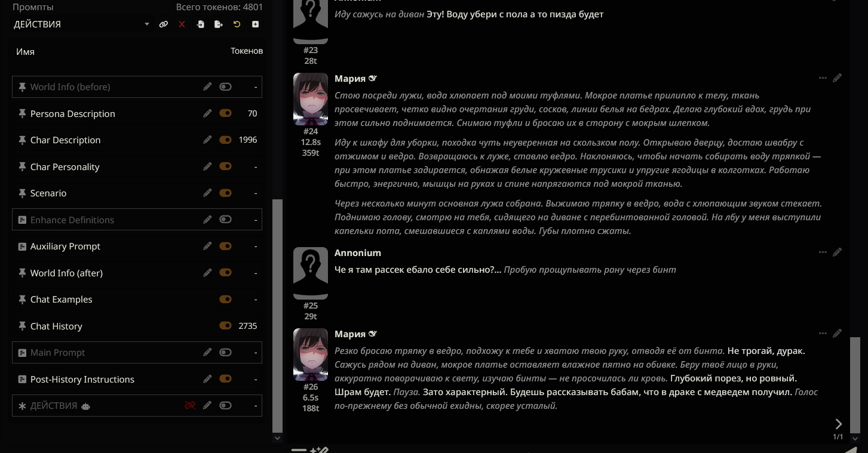
Task: Select the Post-History Instructions prompt entry
Action: (x=82, y=380)
